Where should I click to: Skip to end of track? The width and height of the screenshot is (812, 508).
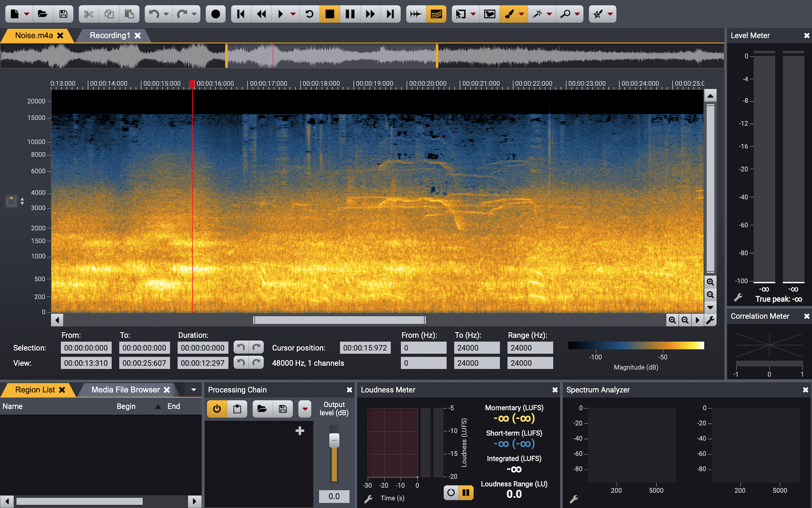tap(390, 14)
